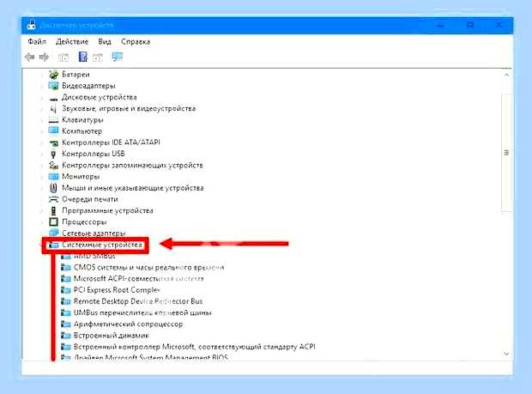
Task: Close the Device Manager window
Action: pos(499,25)
